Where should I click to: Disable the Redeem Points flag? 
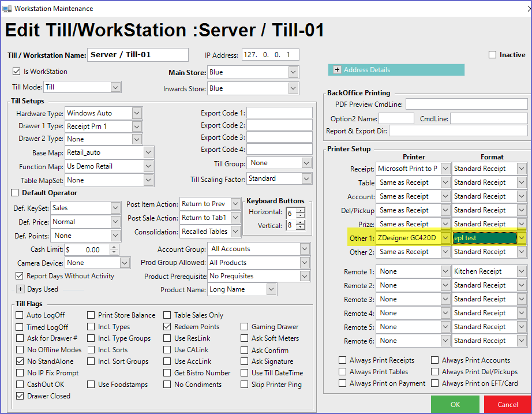tap(167, 327)
